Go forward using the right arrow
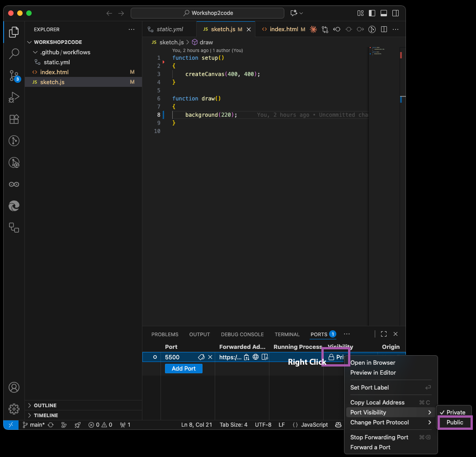 [121, 13]
